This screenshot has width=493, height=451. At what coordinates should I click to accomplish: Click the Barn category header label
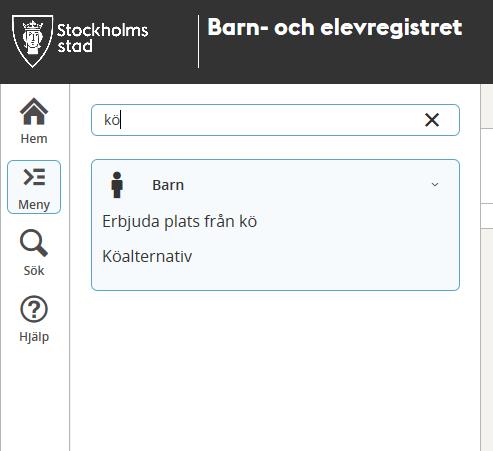click(168, 185)
